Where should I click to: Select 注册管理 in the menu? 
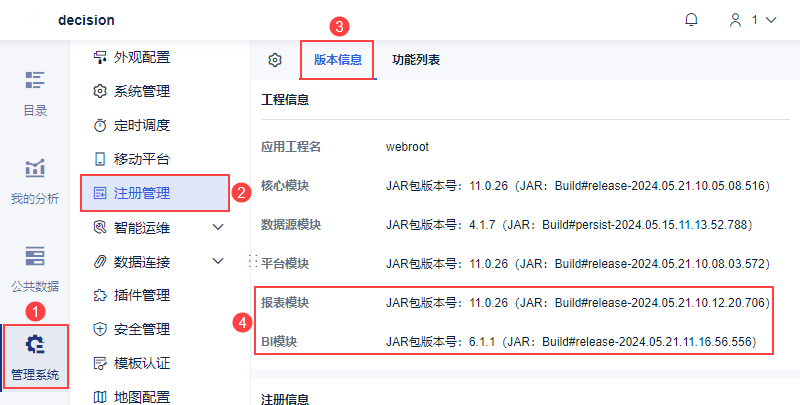click(x=141, y=193)
